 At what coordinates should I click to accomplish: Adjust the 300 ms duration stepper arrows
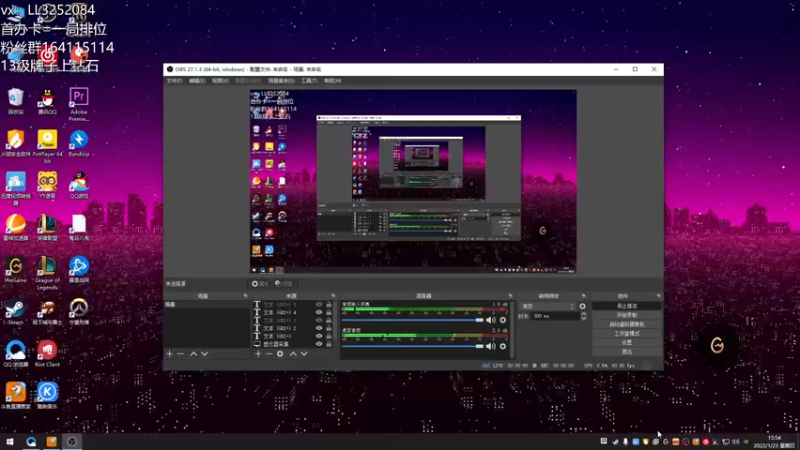(x=583, y=316)
